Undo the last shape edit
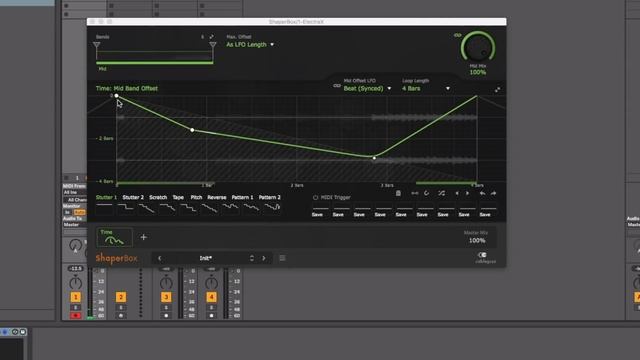640x360 pixels. pos(482,193)
